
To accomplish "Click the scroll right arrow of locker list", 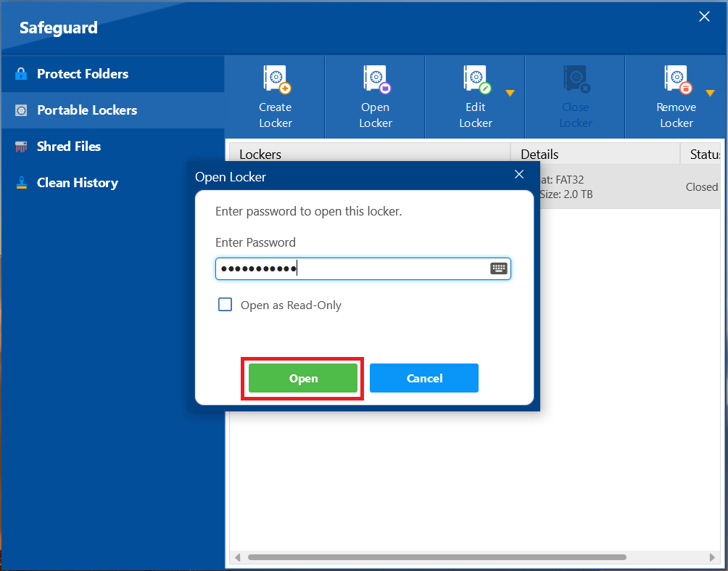I will pos(713,557).
